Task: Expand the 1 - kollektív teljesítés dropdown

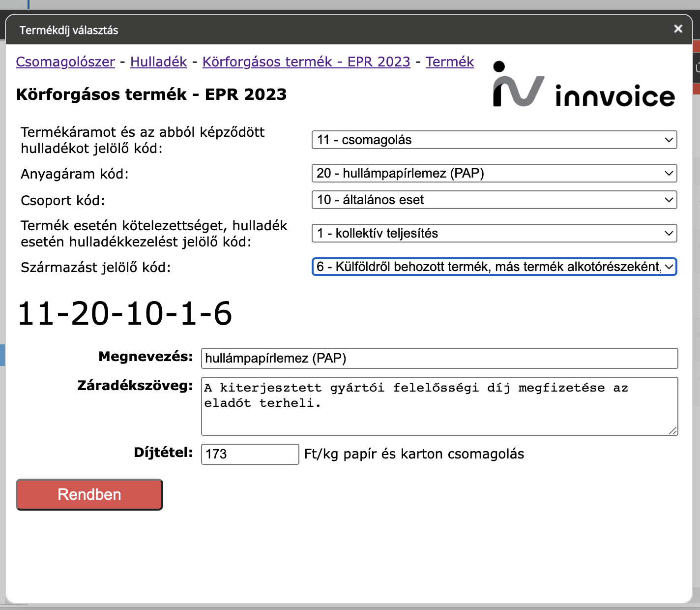Action: pos(495,233)
